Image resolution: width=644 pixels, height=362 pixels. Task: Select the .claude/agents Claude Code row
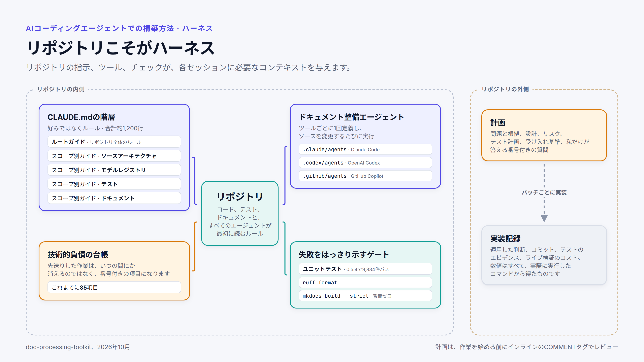coord(365,149)
